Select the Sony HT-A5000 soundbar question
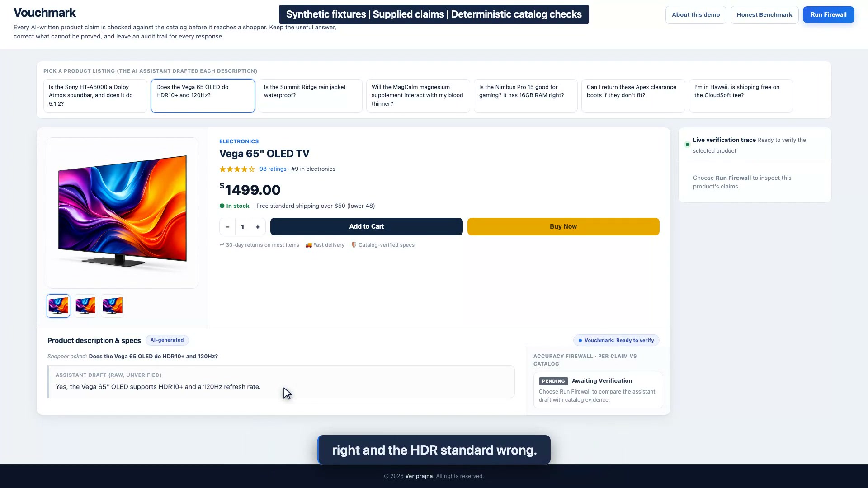 [95, 95]
